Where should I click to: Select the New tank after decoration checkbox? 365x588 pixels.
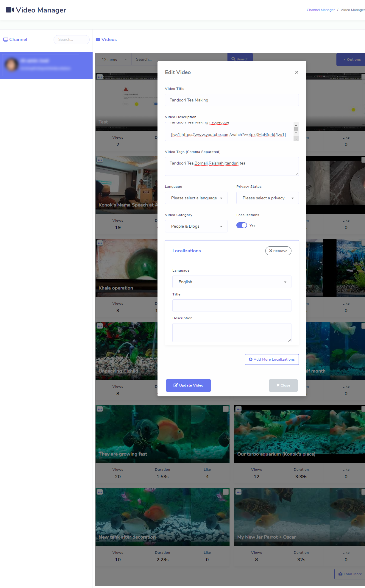(x=226, y=492)
